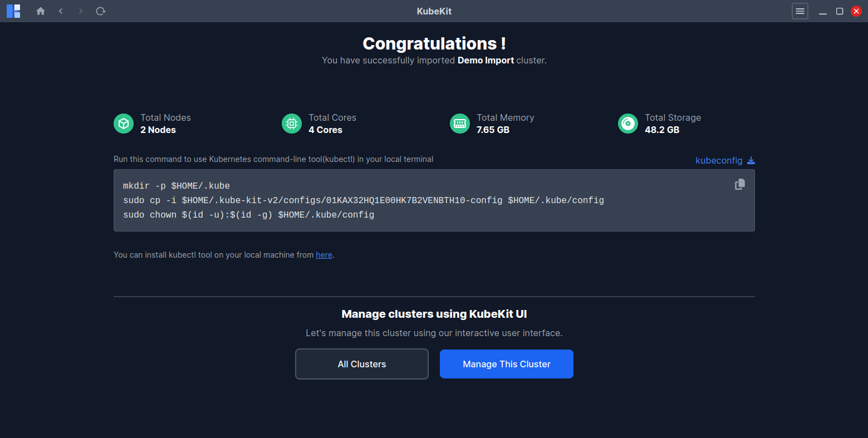Click the Total Cores CPU icon
Image resolution: width=868 pixels, height=438 pixels.
[292, 124]
